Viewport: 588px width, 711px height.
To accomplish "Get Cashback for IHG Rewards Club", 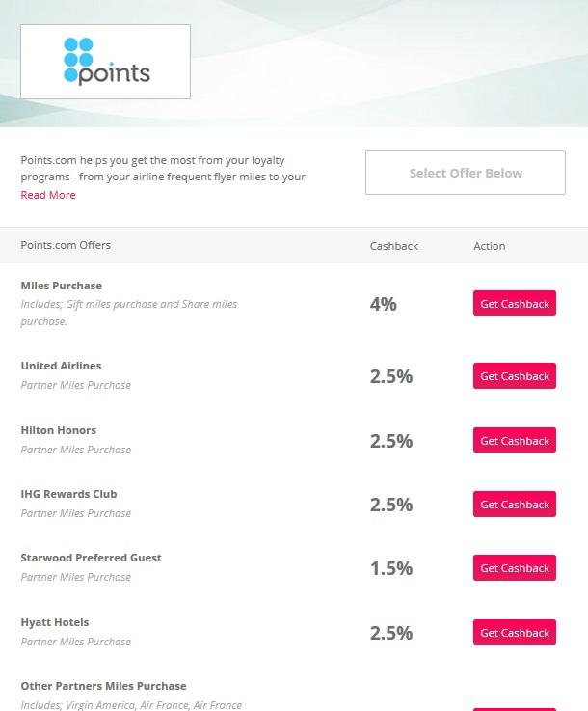I will (x=515, y=505).
